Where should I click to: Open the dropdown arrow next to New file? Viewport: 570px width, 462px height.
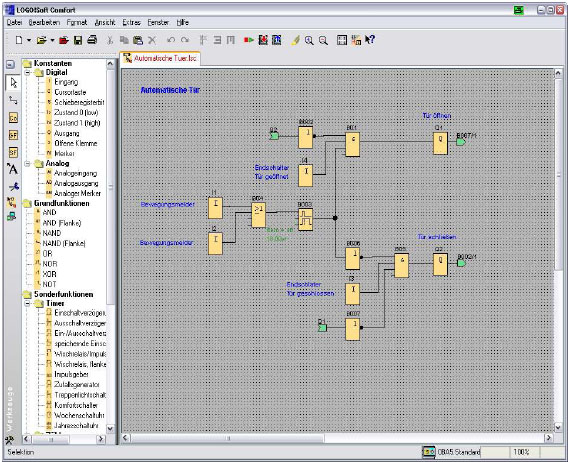[29, 40]
